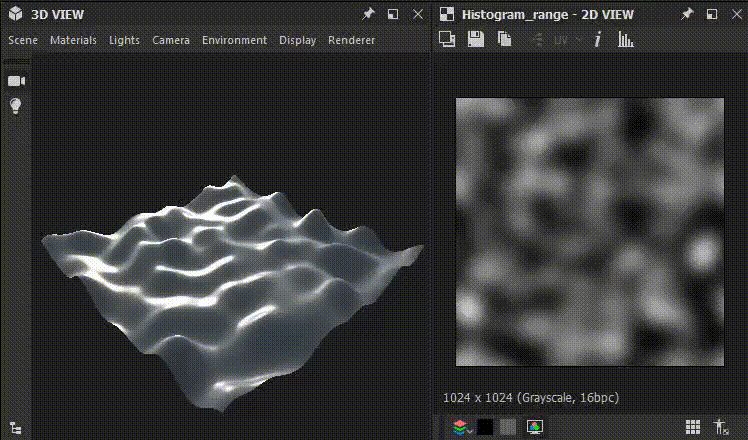This screenshot has height=440, width=748.
Task: Click the 2D View checkerboard panel icon
Action: pos(447,14)
